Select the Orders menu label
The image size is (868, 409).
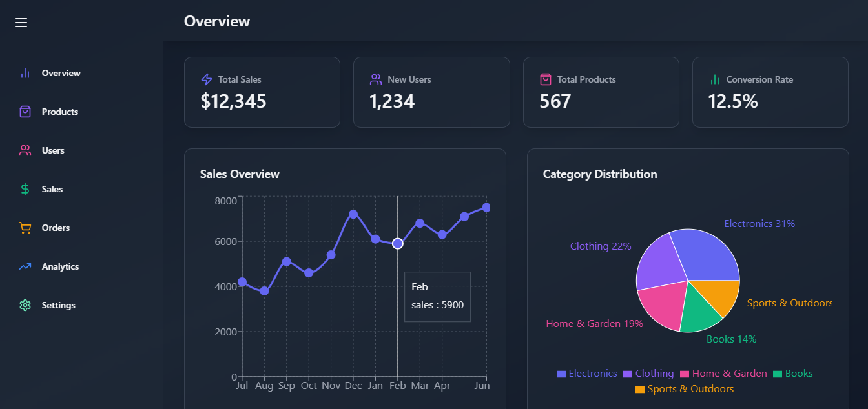point(56,228)
